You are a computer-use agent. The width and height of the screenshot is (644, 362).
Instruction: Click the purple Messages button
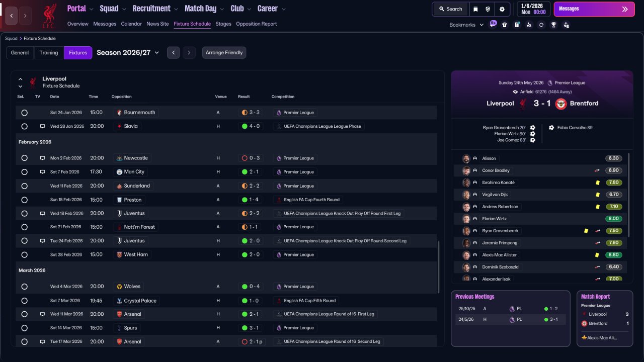594,9
